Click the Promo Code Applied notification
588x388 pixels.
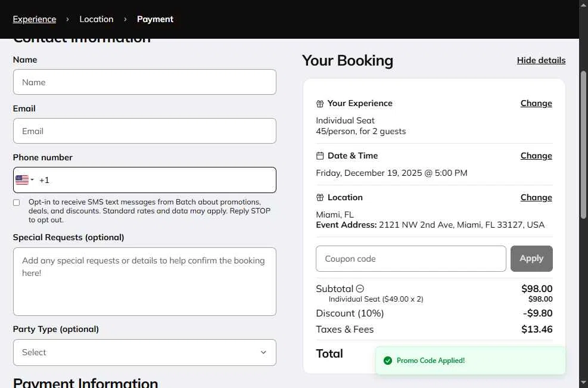coord(470,361)
